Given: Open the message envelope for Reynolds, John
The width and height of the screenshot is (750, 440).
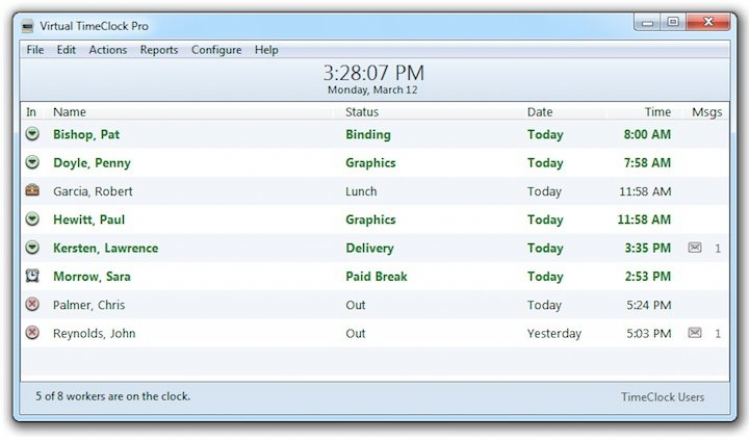Looking at the screenshot, I should 695,332.
